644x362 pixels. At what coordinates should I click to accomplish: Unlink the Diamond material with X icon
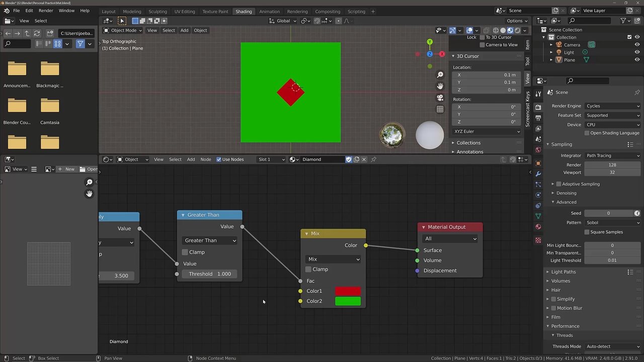364,159
